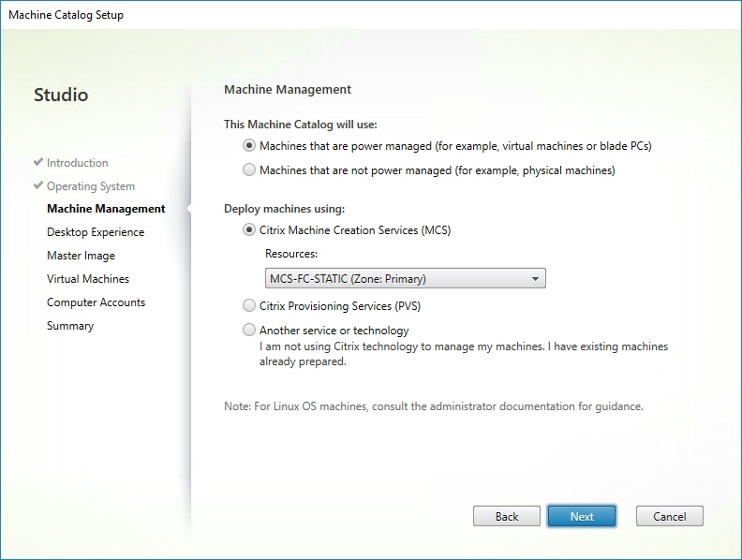Screen dimensions: 742x560
Task: Open the Computer Accounts step
Action: pos(96,302)
